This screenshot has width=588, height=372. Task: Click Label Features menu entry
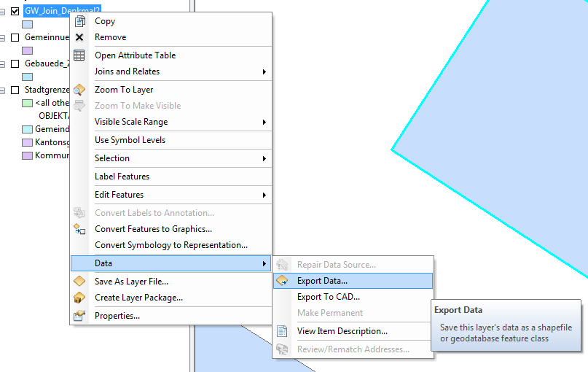[x=122, y=177]
